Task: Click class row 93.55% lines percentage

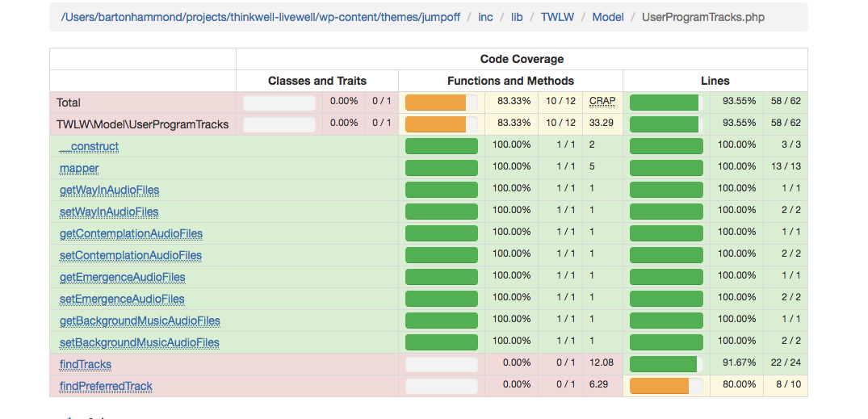Action: 740,123
